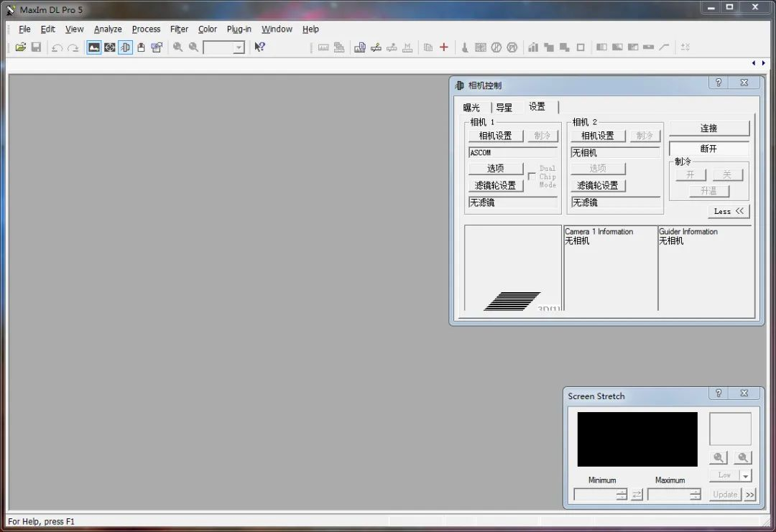
Task: Switch to the 曝光 tab
Action: coord(471,108)
